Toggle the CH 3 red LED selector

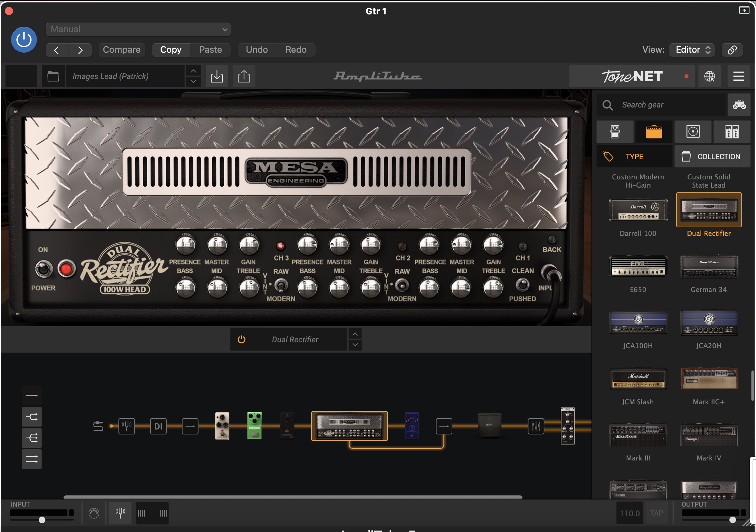click(x=281, y=246)
